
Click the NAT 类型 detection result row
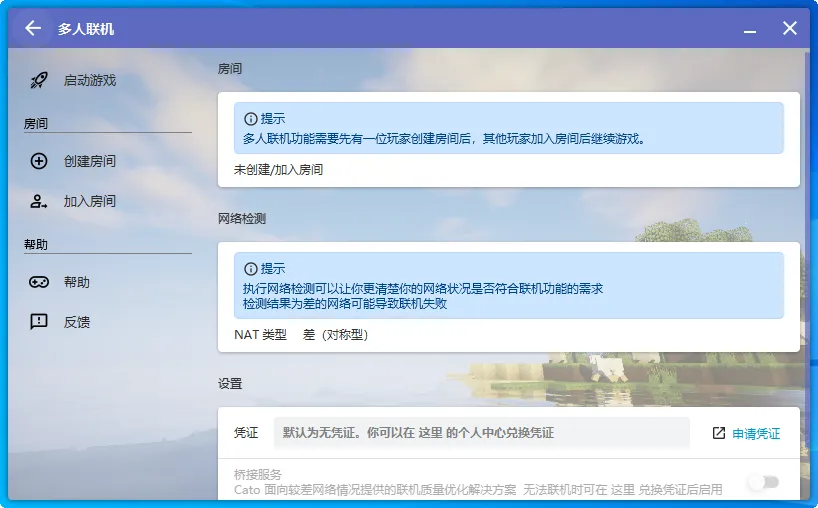[x=301, y=335]
